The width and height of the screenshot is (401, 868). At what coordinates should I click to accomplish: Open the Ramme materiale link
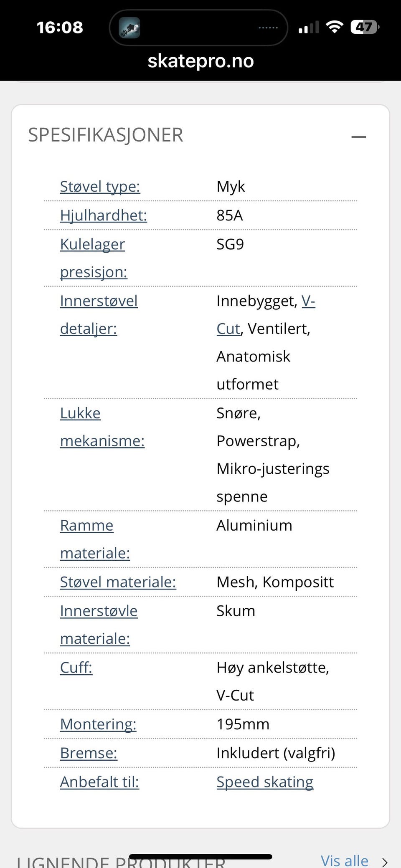[86, 526]
